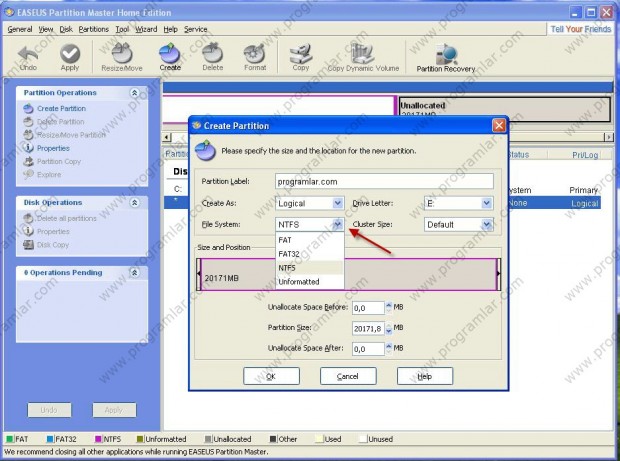The width and height of the screenshot is (620, 461).
Task: Click the Disk Operations Properties icon
Action: 28,231
